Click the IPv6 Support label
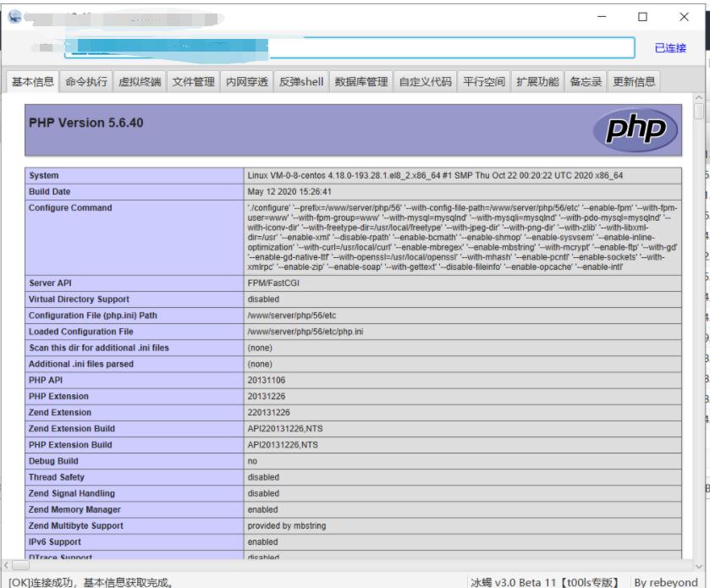The image size is (710, 588). [x=55, y=541]
